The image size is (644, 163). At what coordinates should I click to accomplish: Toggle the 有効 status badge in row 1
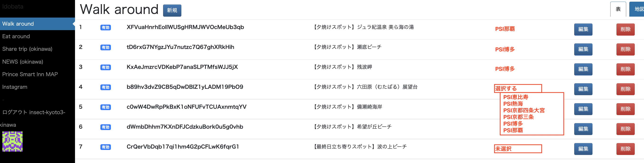pyautogui.click(x=105, y=28)
